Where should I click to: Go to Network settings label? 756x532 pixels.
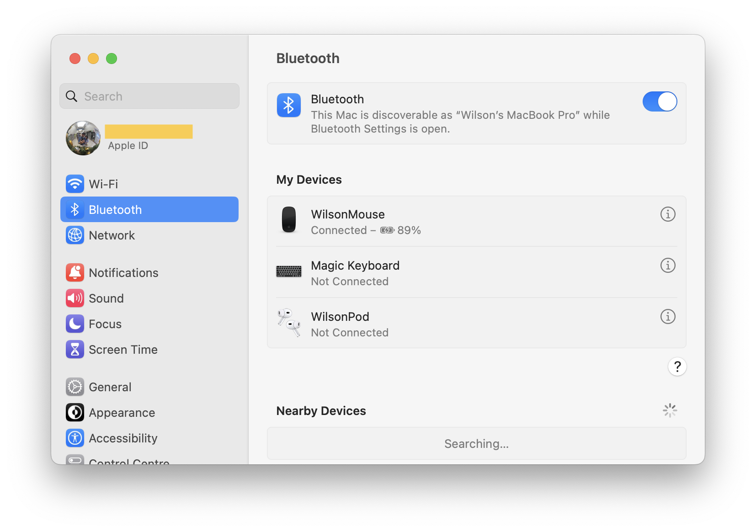[x=112, y=235]
